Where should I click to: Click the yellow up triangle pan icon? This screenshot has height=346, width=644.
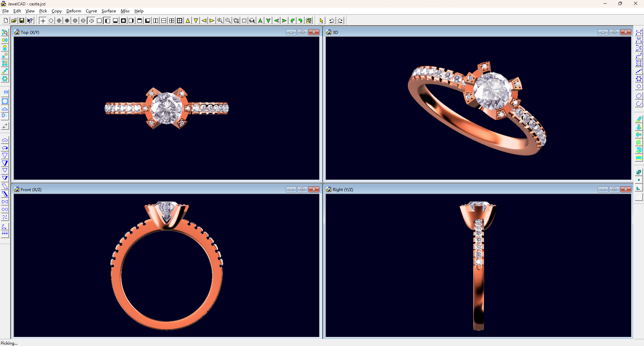188,20
